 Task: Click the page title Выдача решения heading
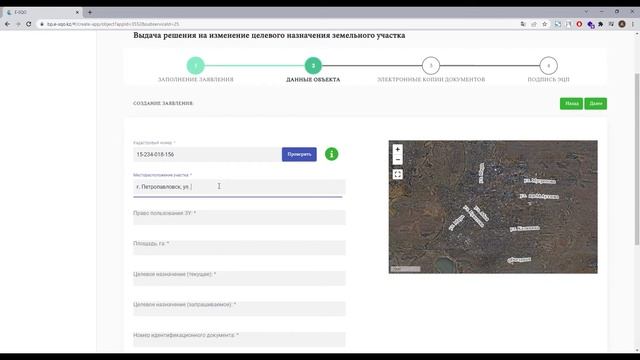pyautogui.click(x=269, y=35)
